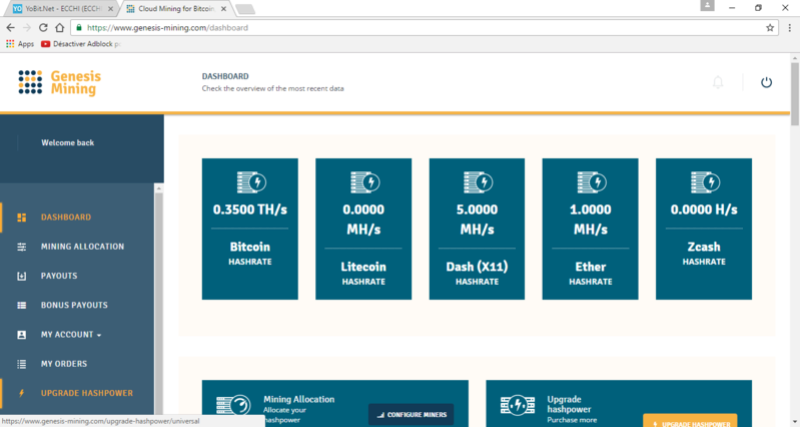Click the Mining Allocation gauge icon
Screen dimensions: 800x427
click(233, 405)
